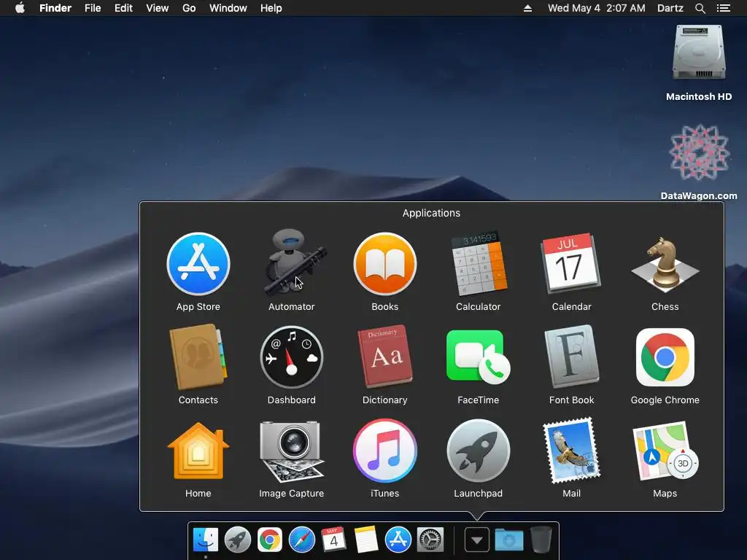Open the Dartz user menu
Screen dimensions: 747x560
point(670,8)
